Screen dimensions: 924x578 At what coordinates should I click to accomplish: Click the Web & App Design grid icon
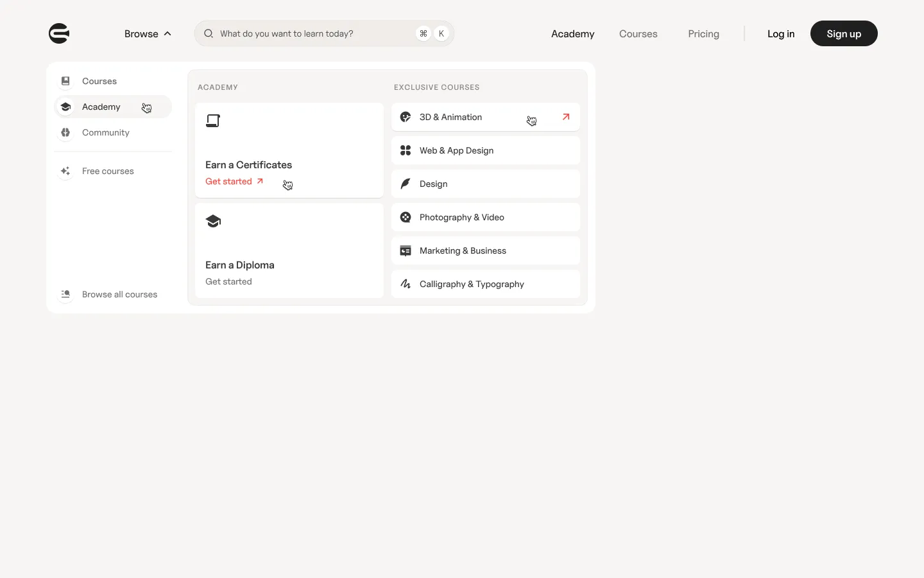[406, 150]
